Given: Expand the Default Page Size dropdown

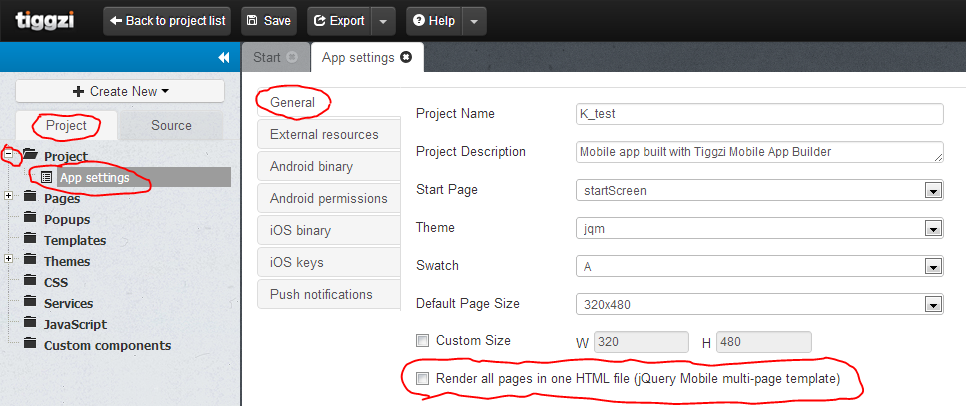Looking at the screenshot, I should coord(934,304).
